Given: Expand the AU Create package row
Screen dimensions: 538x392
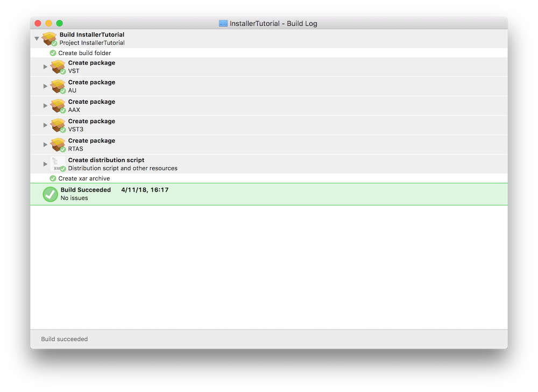Looking at the screenshot, I should click(x=45, y=86).
